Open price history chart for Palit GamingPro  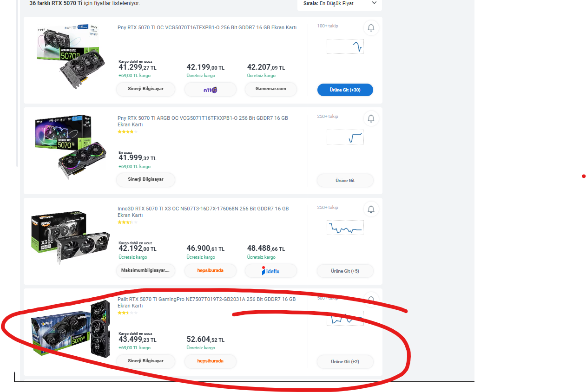345,318
